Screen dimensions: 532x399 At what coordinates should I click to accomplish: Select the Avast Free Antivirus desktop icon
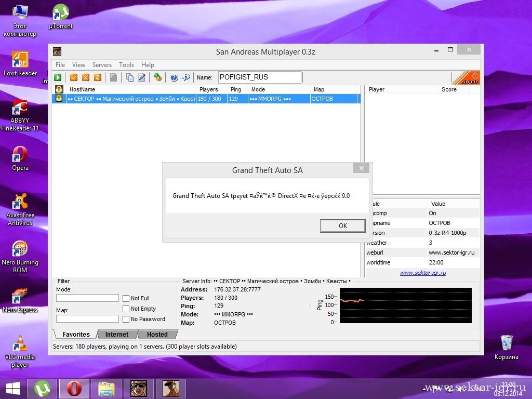(20, 209)
